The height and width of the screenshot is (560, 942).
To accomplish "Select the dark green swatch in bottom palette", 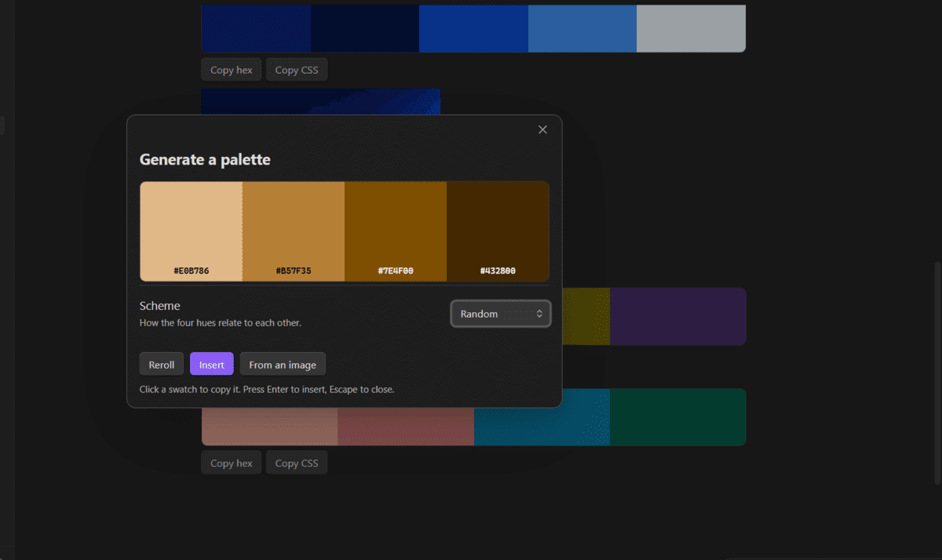I will 677,417.
